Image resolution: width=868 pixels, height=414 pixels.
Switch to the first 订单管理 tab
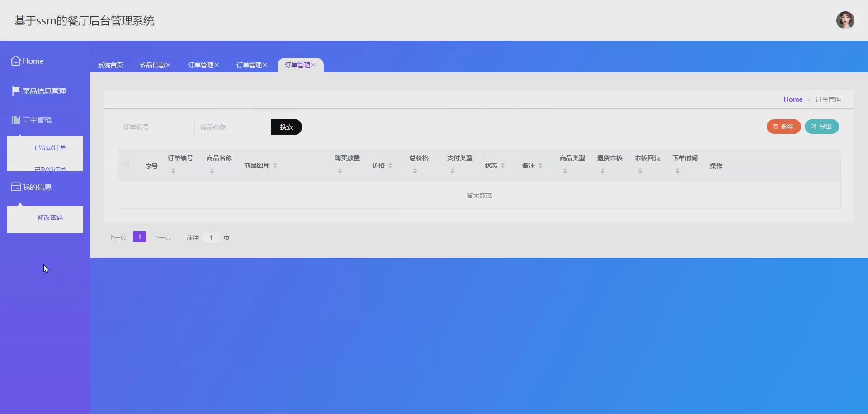[x=201, y=65]
